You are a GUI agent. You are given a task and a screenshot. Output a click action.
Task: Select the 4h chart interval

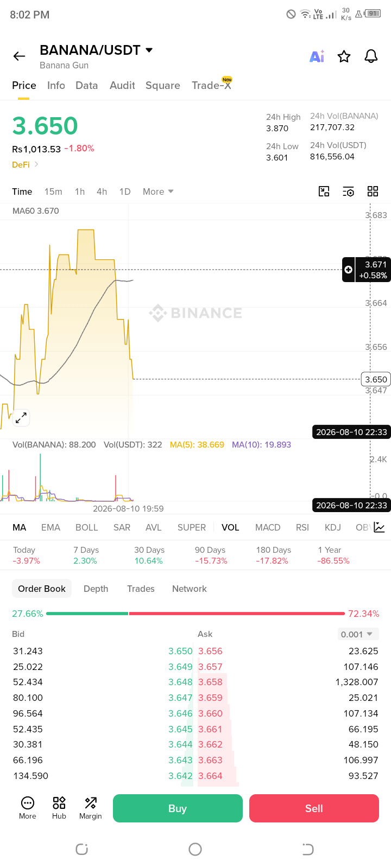(x=102, y=192)
